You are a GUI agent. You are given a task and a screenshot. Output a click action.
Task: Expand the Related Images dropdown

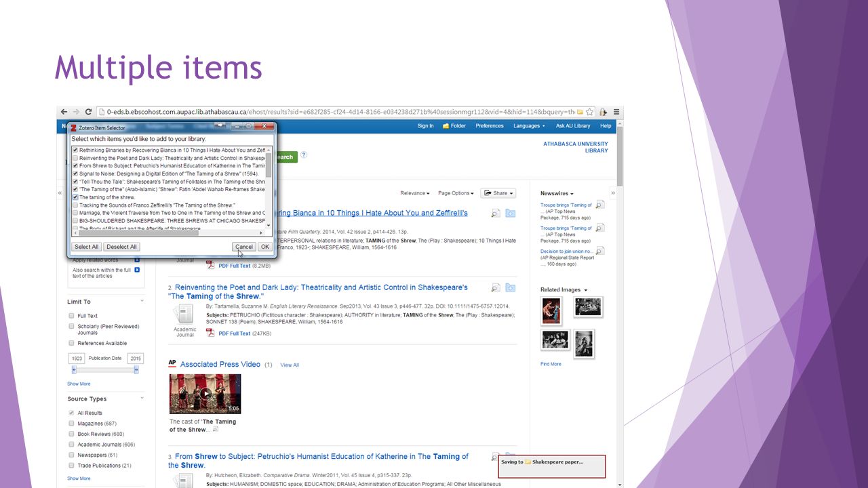564,290
